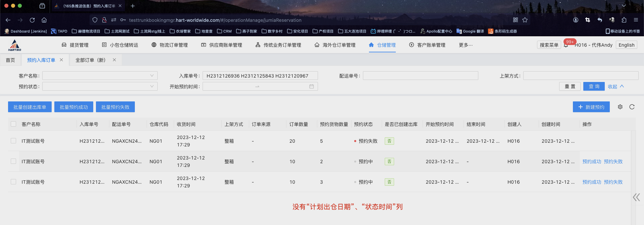The height and width of the screenshot is (225, 644).
Task: Check the first row with 预约失败 status
Action: tap(13, 141)
